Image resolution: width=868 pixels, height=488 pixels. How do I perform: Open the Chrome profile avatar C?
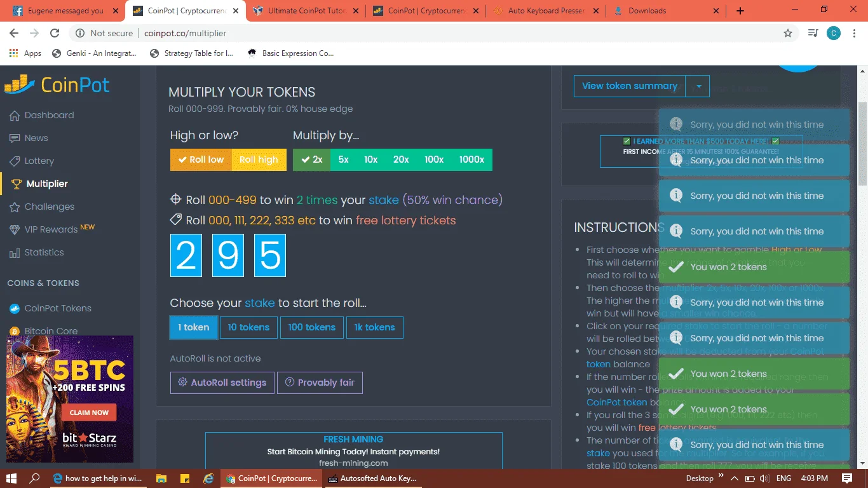coord(834,33)
